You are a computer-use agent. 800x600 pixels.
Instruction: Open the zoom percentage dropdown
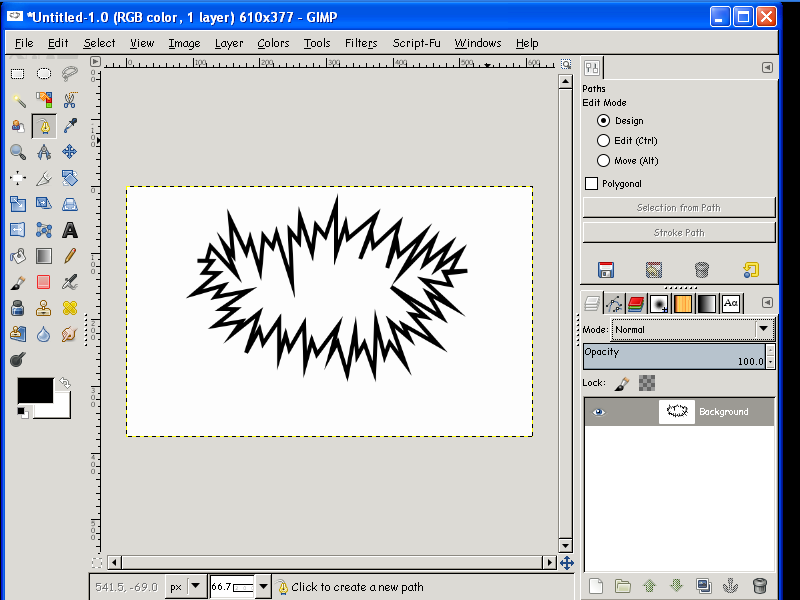263,587
